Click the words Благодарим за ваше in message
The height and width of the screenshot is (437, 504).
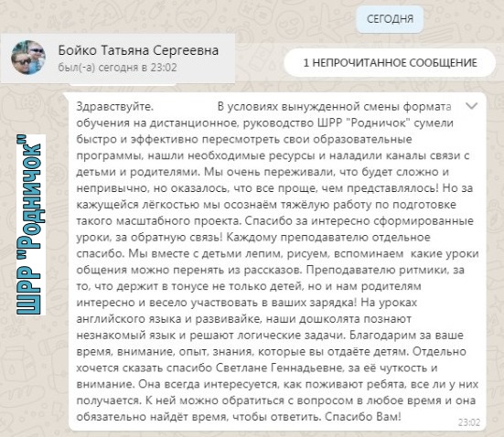pyautogui.click(x=406, y=336)
